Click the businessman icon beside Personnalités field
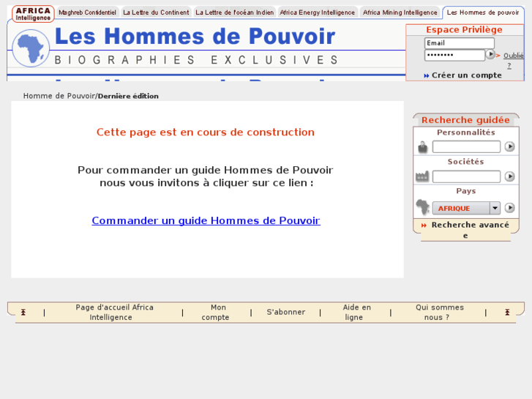Viewport: 532px width, 399px height. point(422,147)
